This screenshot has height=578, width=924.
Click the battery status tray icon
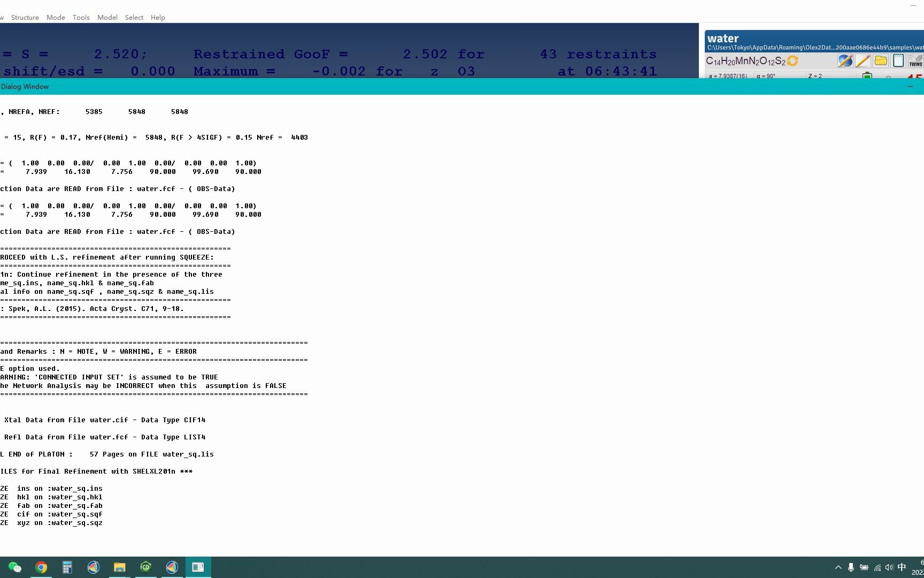[864, 567]
